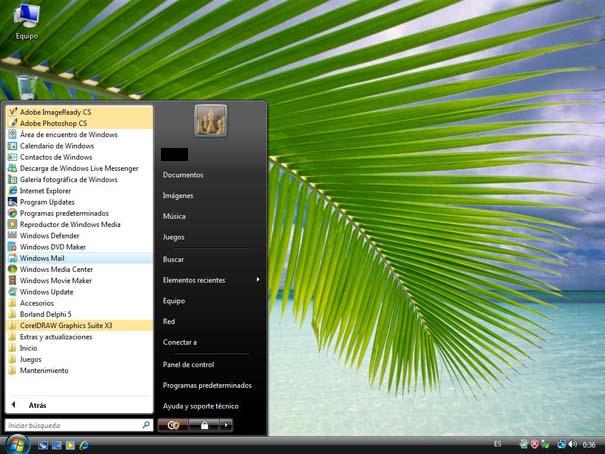The height and width of the screenshot is (454, 605).
Task: Click the red security alert tray icon
Action: tap(534, 444)
